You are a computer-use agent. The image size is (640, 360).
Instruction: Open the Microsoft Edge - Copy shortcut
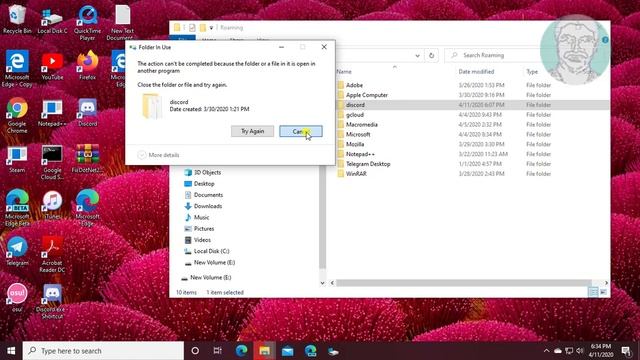pyautogui.click(x=17, y=68)
